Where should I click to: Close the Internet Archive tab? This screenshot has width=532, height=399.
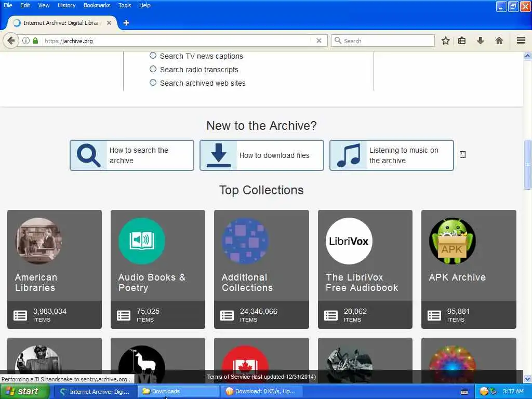[x=109, y=23]
